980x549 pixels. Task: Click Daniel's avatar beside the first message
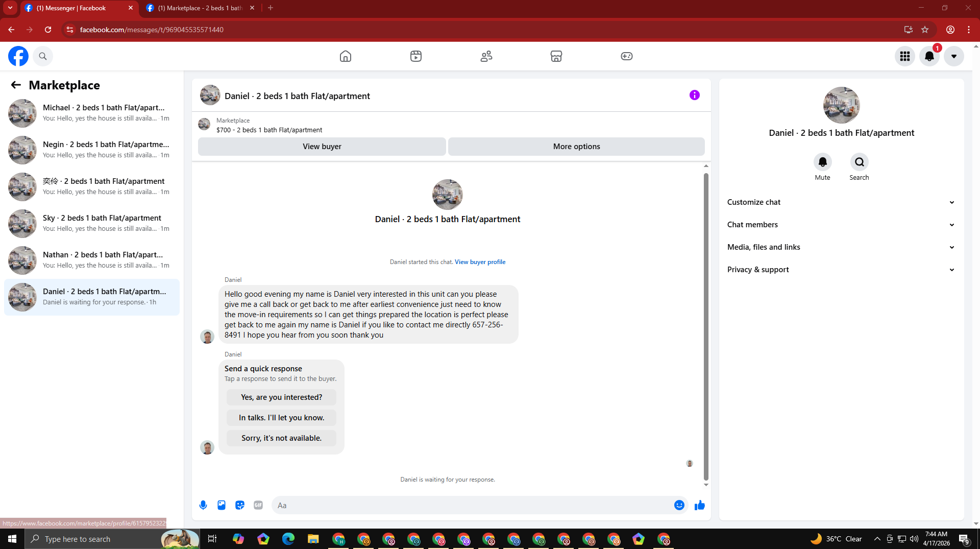207,337
